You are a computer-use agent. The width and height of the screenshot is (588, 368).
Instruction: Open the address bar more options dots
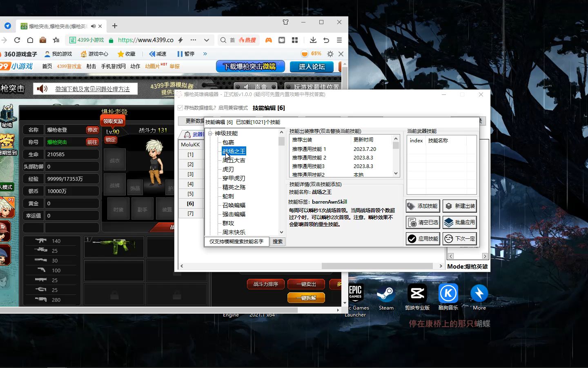point(193,40)
